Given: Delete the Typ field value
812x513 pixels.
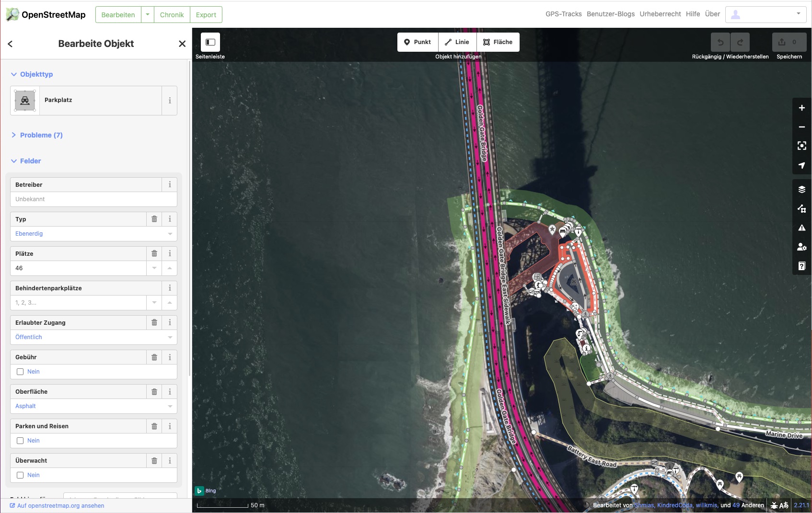Looking at the screenshot, I should (x=154, y=219).
